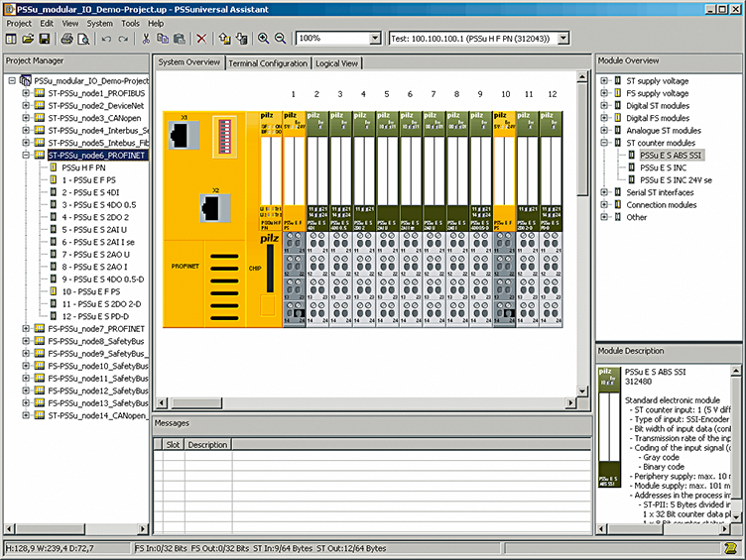Open project using the folder icon
Screen dimensions: 746x560
tap(28, 39)
